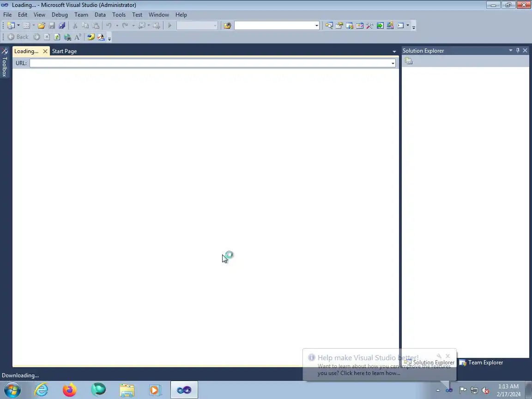Click the Open File folder icon

tap(42, 25)
